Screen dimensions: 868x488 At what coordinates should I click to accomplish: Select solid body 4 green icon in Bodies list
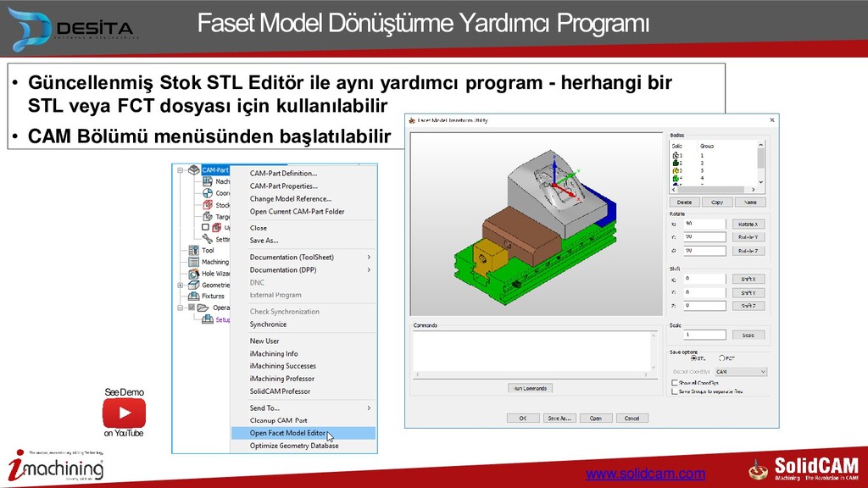pyautogui.click(x=676, y=178)
